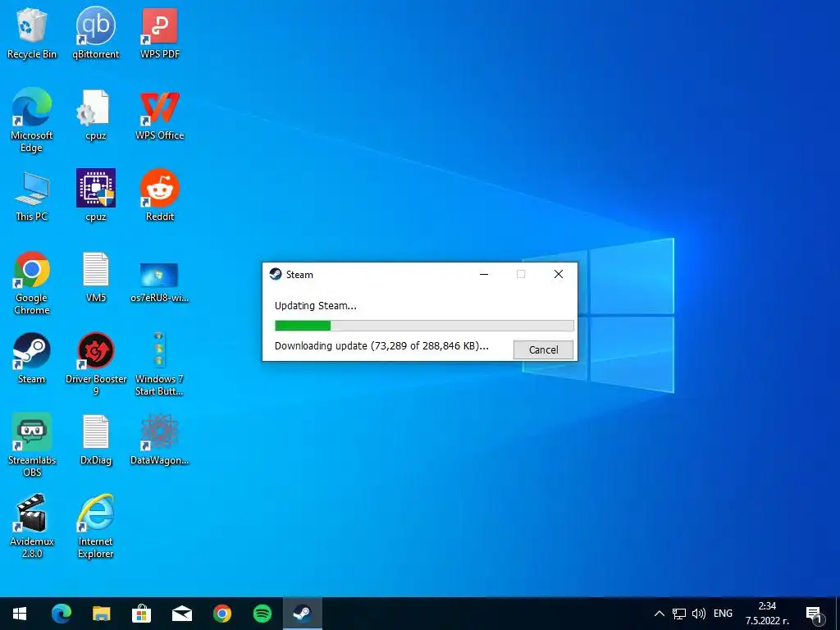Select the This PC desktop icon
Viewport: 840px width, 630px height.
[32, 197]
